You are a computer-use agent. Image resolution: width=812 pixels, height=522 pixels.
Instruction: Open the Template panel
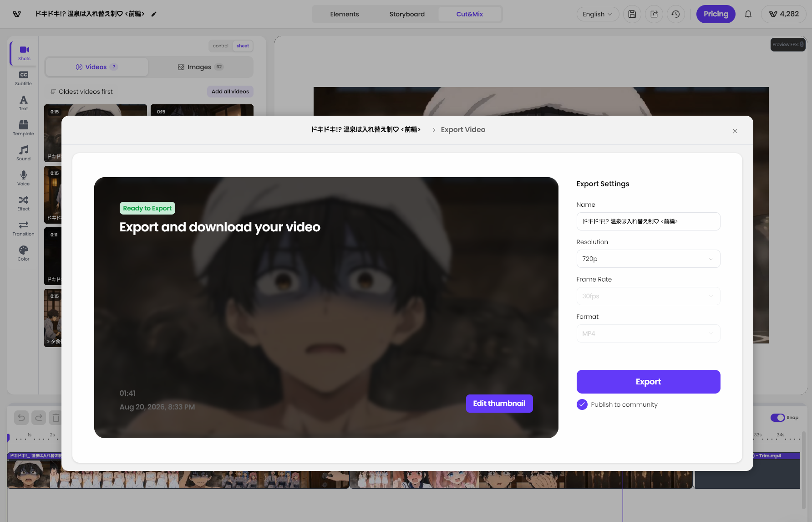click(24, 128)
